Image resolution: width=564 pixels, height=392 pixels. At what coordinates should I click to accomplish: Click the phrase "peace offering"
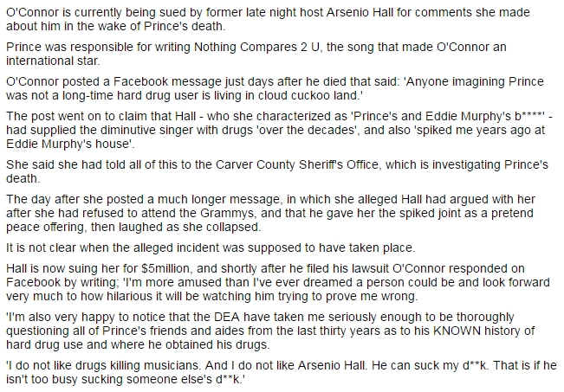(x=45, y=228)
